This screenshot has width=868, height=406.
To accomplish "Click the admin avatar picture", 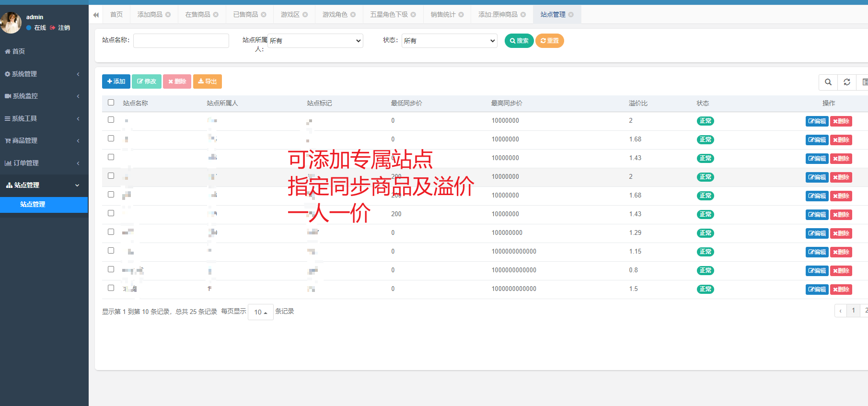I will [11, 23].
